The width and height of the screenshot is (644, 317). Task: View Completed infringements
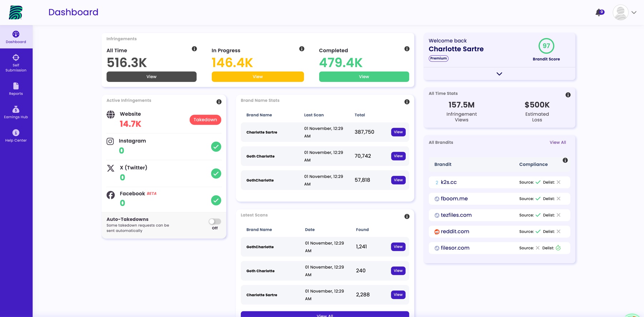coord(364,77)
